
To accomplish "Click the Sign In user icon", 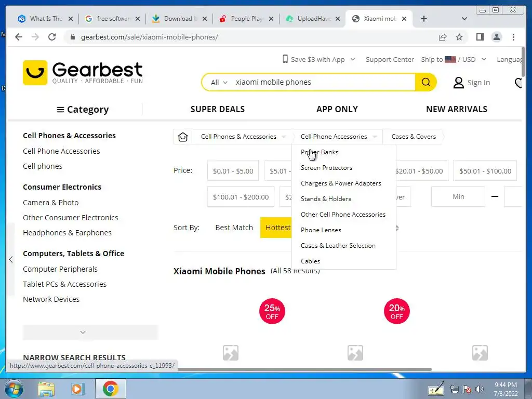I will point(458,83).
